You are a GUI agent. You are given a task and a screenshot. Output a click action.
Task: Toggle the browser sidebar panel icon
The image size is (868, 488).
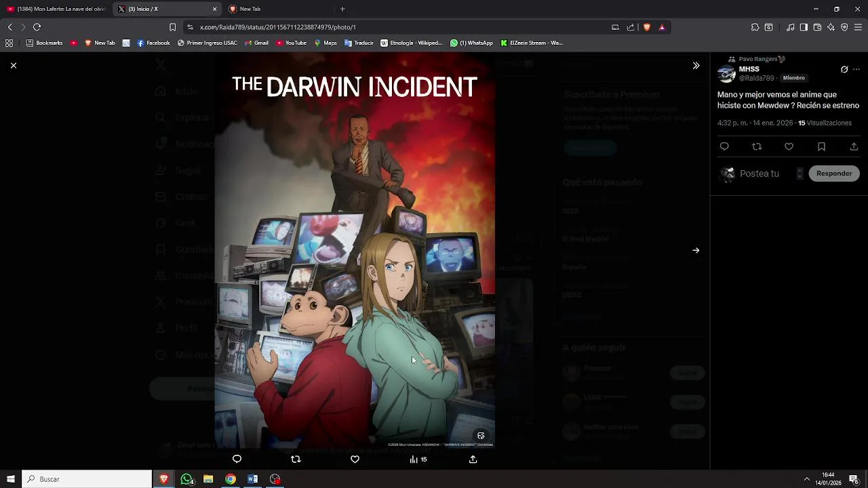point(804,27)
